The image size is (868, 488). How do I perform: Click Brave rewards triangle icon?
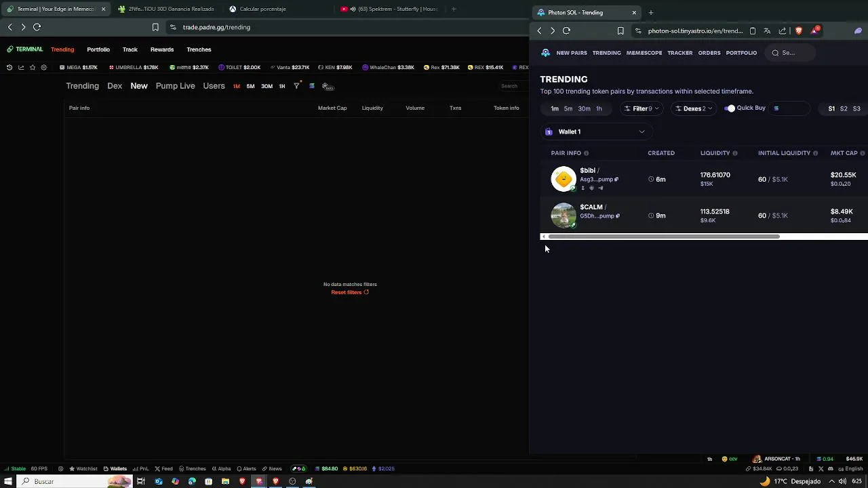click(815, 30)
